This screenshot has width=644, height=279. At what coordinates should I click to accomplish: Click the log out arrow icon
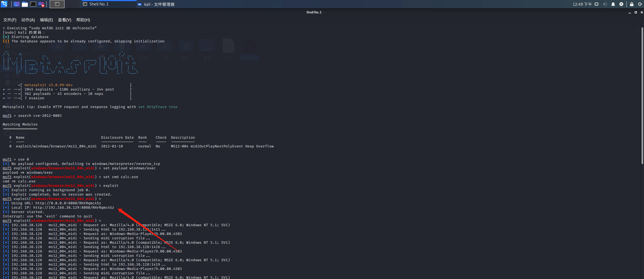(640, 4)
